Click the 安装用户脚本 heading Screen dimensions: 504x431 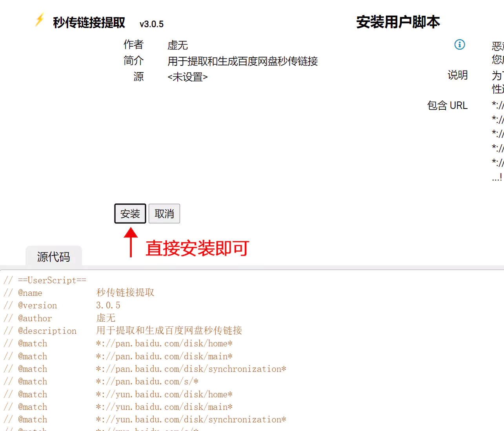[x=398, y=22]
